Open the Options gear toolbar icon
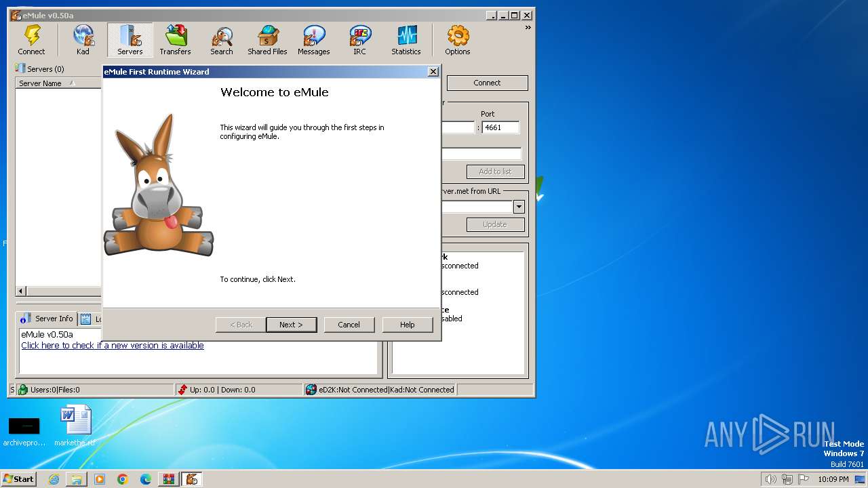868x488 pixels. click(457, 40)
